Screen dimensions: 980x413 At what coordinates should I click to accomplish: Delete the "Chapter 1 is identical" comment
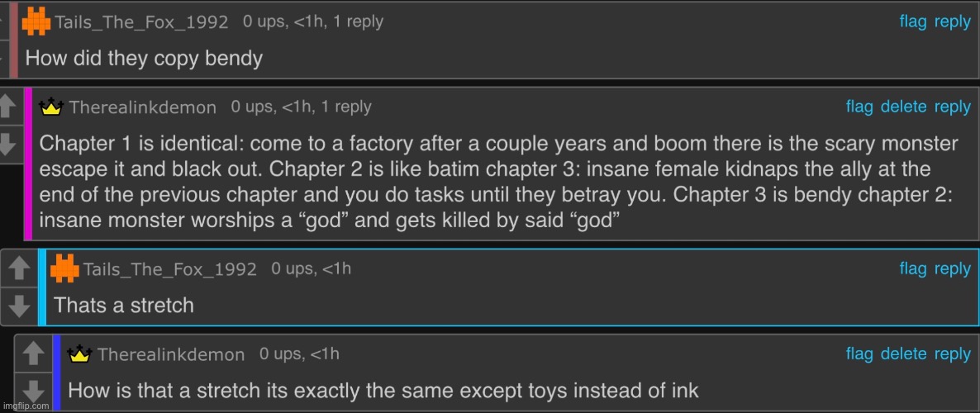pyautogui.click(x=903, y=107)
